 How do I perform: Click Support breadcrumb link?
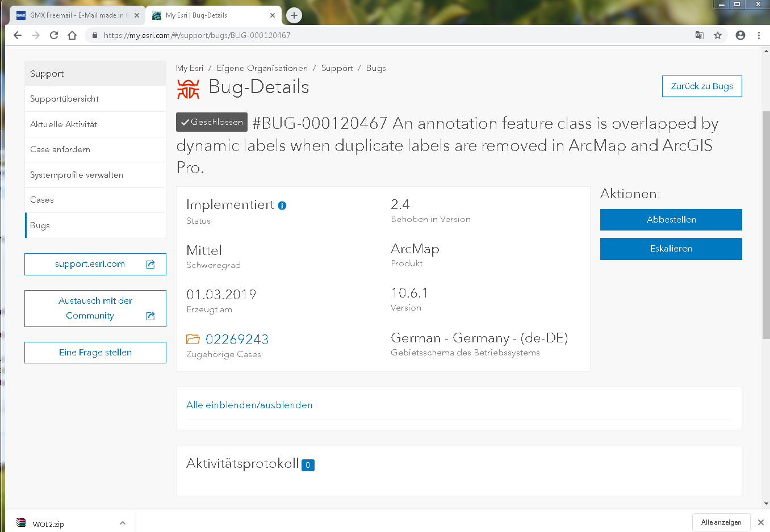click(x=337, y=68)
